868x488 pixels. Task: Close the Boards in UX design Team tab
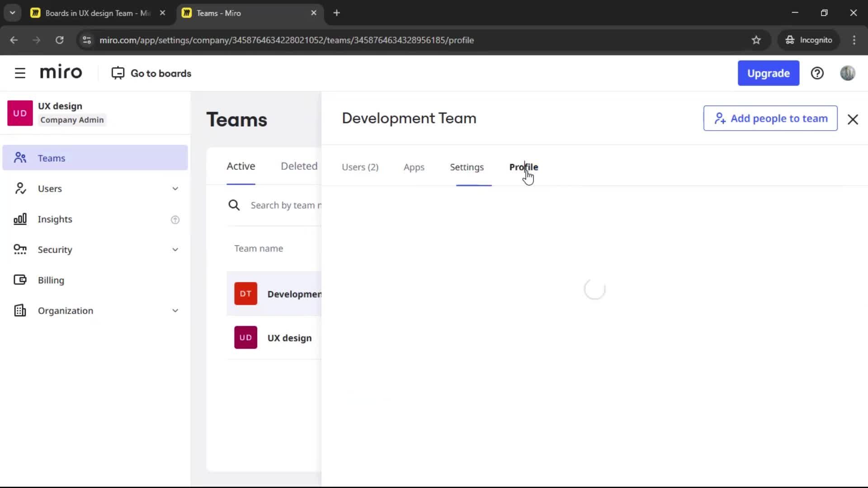pyautogui.click(x=162, y=13)
